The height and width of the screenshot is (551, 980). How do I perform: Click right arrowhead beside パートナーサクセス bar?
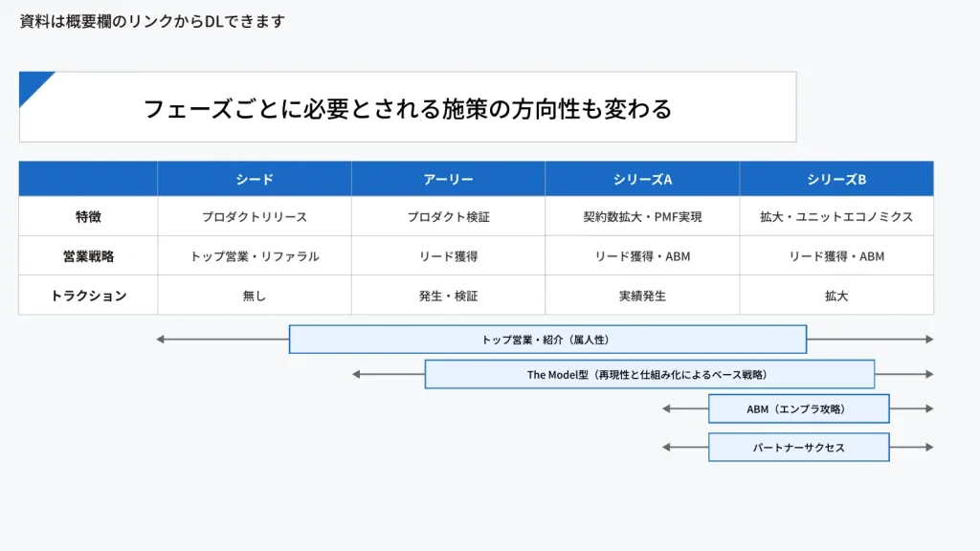point(928,447)
